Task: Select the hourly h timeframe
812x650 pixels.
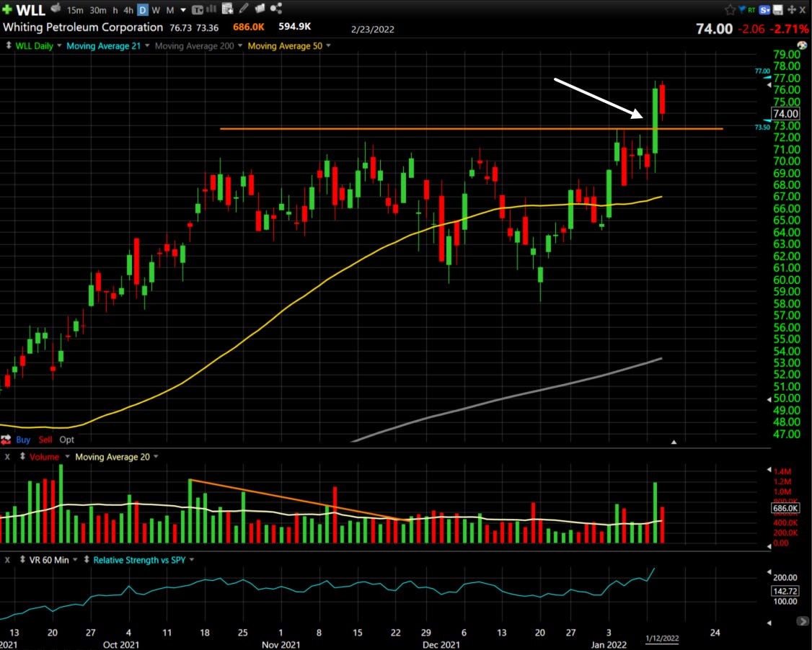Action: pos(115,10)
